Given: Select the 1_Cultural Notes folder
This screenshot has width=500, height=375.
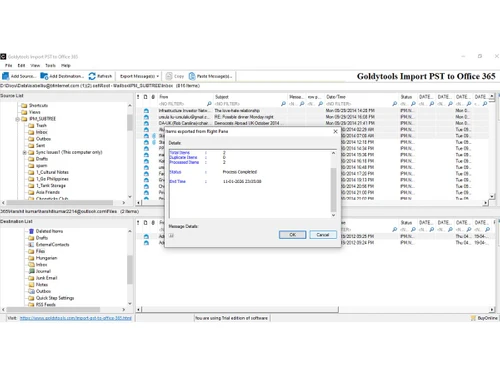Looking at the screenshot, I should click(x=52, y=172).
